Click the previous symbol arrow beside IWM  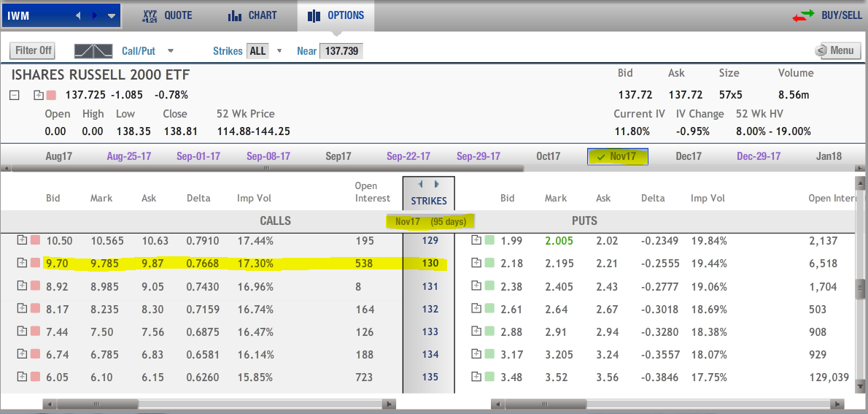tap(78, 15)
